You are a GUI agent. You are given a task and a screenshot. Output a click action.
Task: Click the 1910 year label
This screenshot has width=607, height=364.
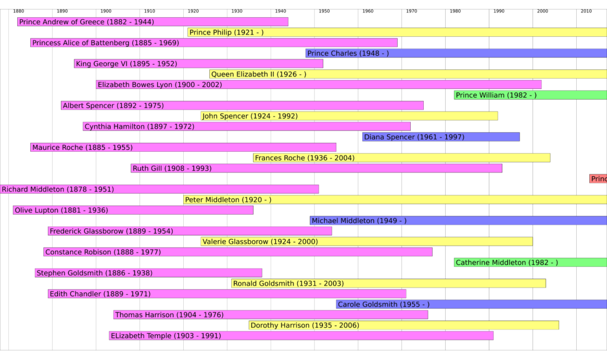click(149, 11)
